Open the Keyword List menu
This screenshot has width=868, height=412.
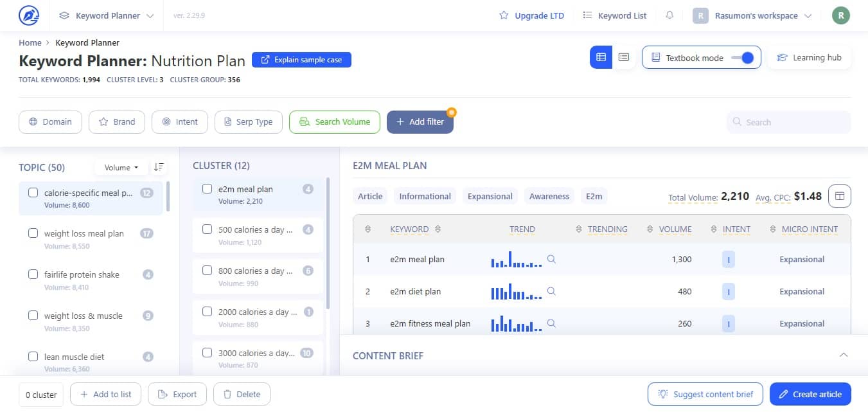click(x=614, y=15)
